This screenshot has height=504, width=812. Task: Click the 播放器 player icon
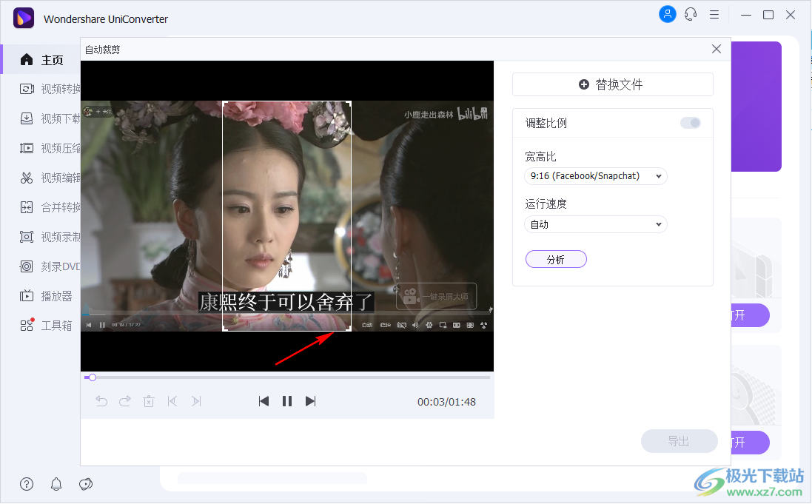pyautogui.click(x=27, y=296)
